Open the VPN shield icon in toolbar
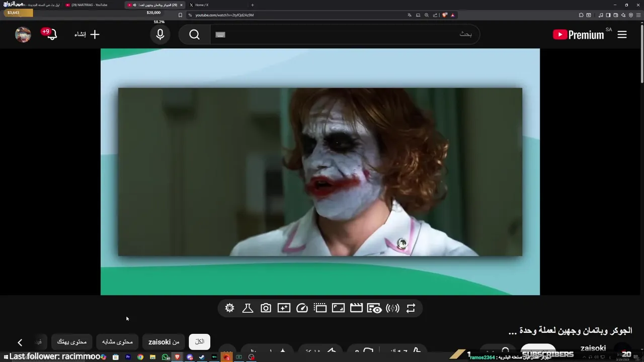Viewport: 644px width, 362px height. pos(630,15)
